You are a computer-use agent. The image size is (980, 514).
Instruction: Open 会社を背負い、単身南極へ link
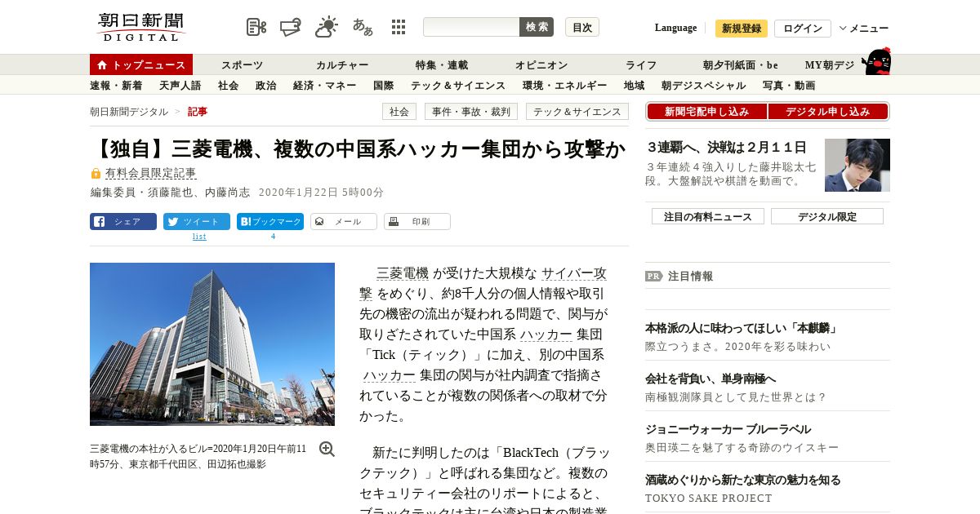click(x=710, y=379)
